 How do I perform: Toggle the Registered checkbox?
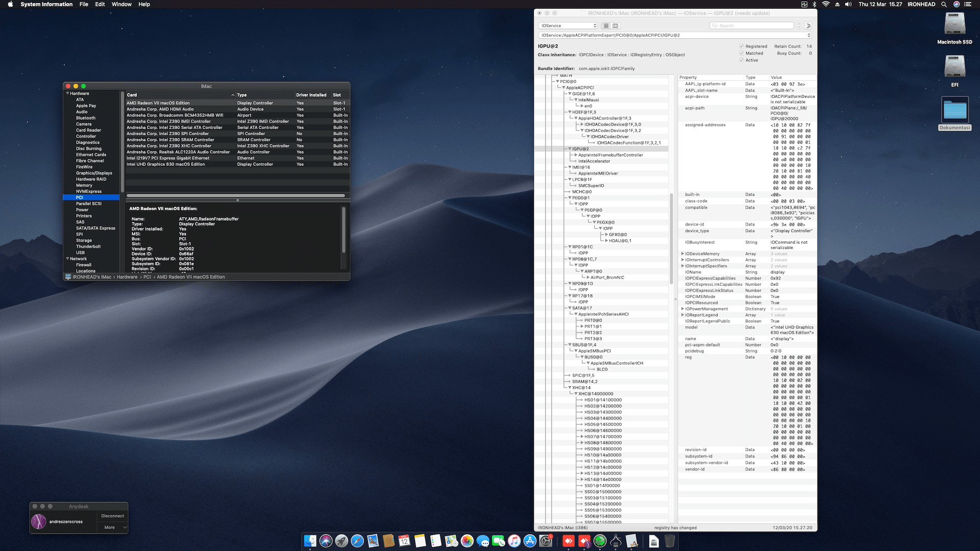point(742,46)
